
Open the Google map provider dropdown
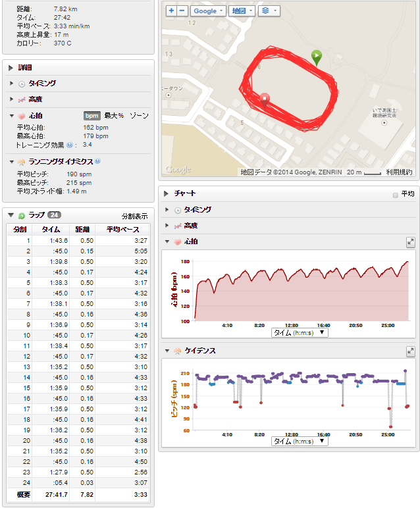(x=208, y=11)
